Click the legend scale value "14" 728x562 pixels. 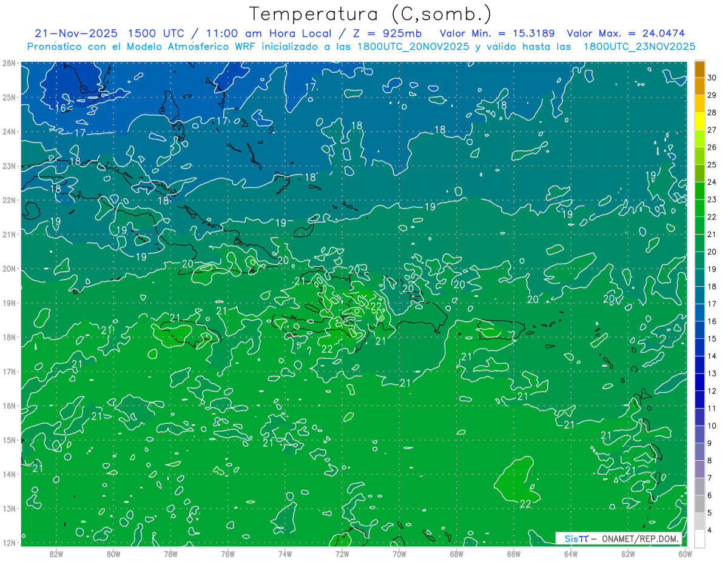click(712, 356)
